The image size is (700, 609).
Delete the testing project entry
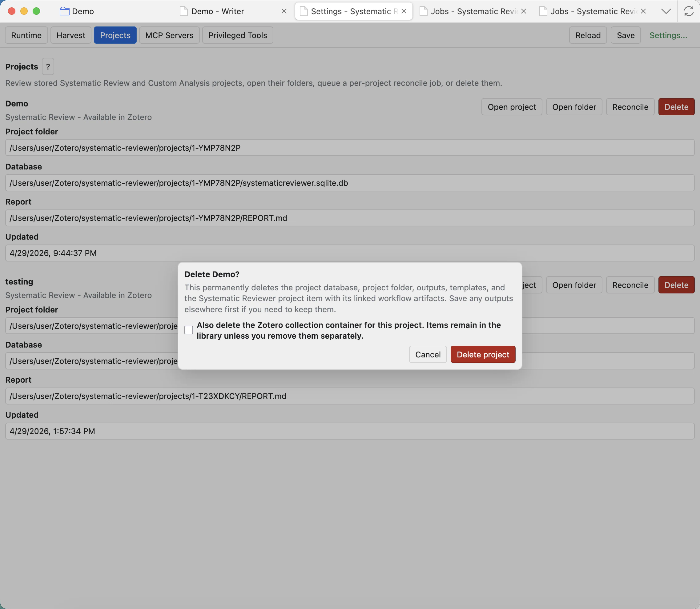pos(676,285)
